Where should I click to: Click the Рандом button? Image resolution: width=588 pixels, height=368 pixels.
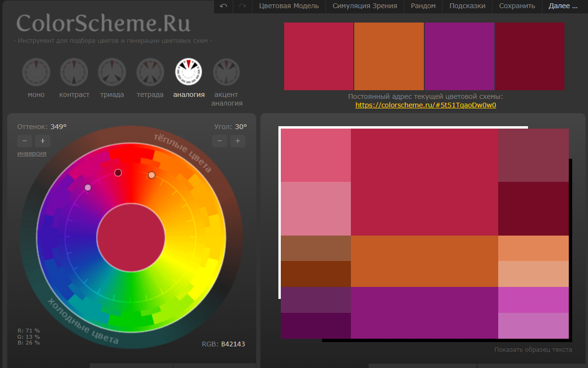point(423,6)
